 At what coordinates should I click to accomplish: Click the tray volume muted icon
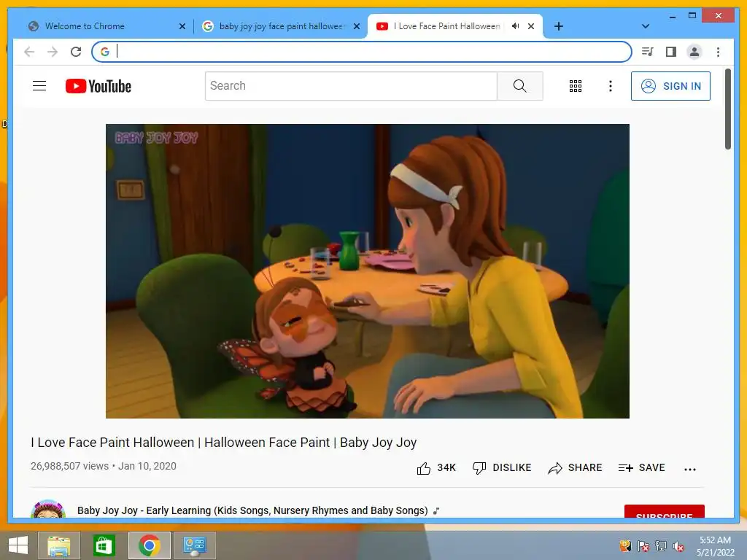[x=678, y=546]
